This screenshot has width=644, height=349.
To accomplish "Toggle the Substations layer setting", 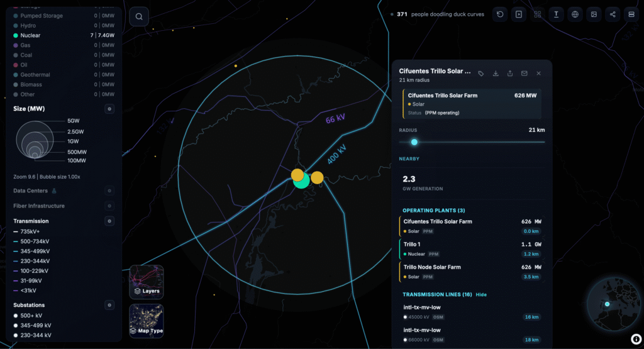I will pyautogui.click(x=109, y=305).
